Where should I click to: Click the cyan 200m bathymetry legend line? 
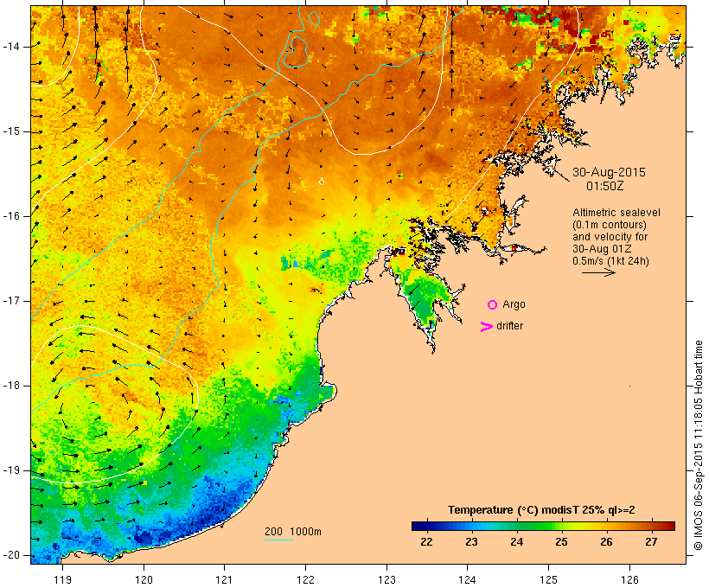point(279,540)
